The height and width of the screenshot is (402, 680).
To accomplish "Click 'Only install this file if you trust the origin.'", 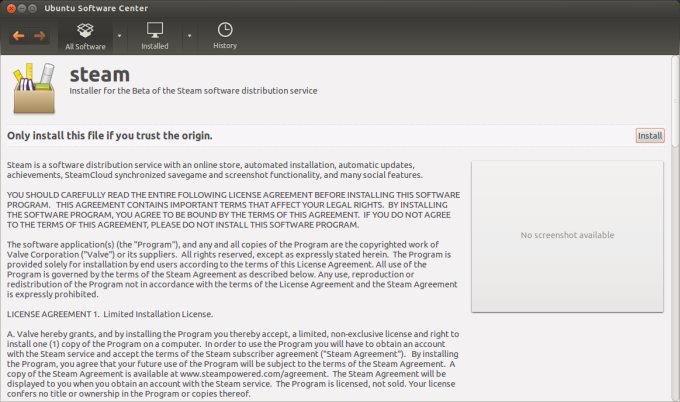I will coord(110,136).
